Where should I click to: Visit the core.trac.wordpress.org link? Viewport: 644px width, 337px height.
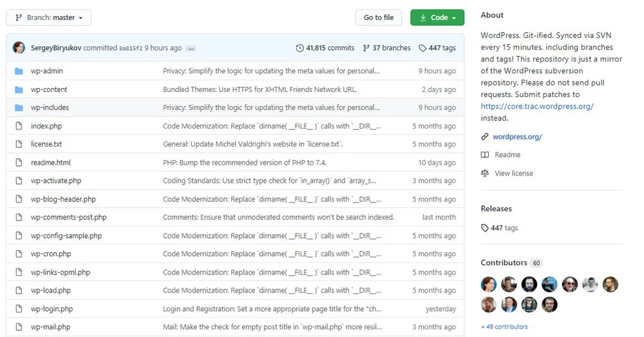[x=537, y=106]
